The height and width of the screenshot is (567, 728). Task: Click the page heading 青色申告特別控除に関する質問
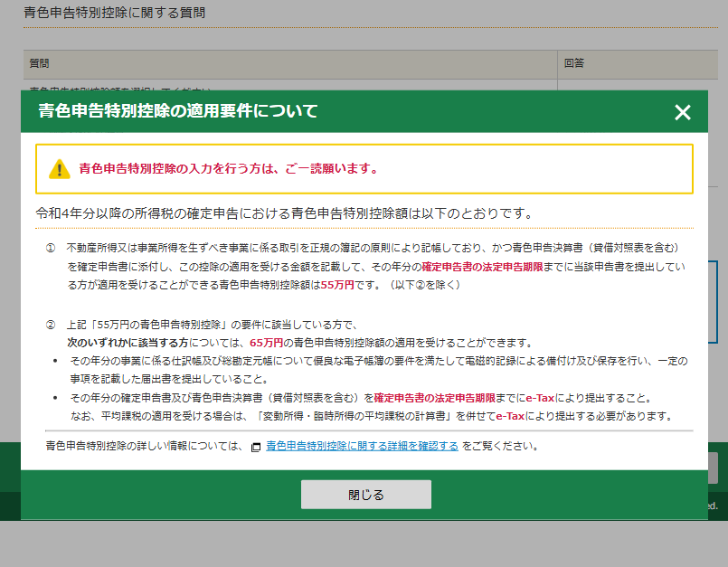[x=114, y=13]
